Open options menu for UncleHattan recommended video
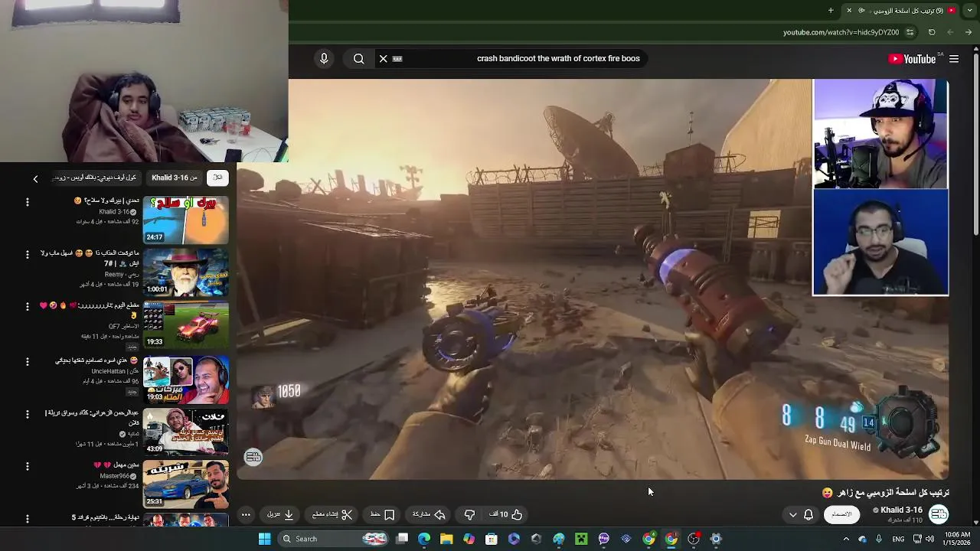980x551 pixels. coord(28,361)
